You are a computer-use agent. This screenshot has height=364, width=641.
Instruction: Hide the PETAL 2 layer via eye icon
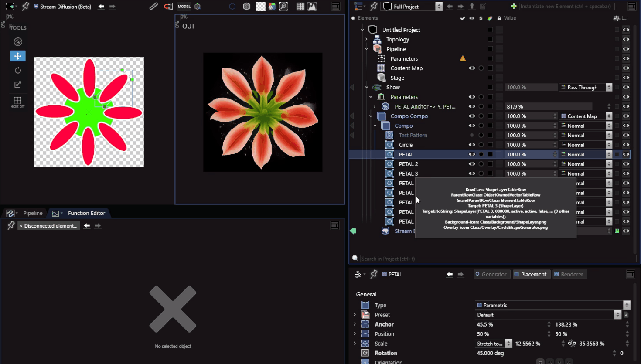[472, 164]
